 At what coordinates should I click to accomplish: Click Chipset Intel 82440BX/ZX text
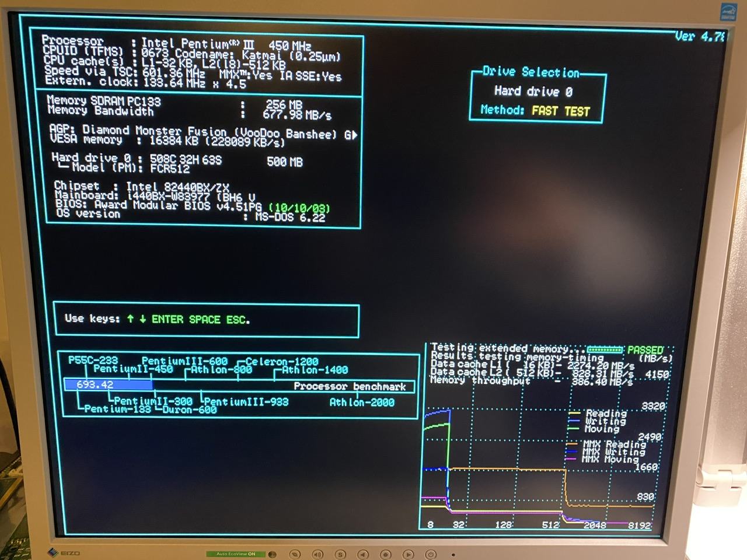[x=142, y=187]
